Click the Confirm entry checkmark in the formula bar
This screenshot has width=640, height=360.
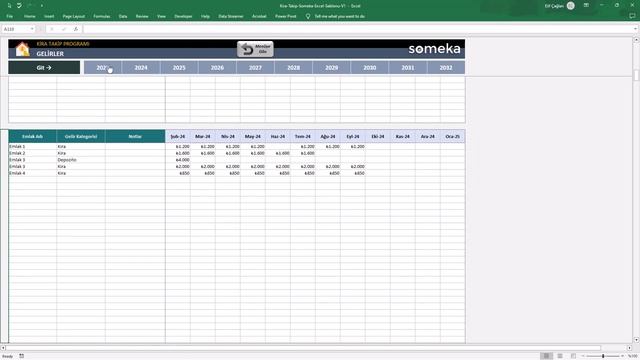64,29
